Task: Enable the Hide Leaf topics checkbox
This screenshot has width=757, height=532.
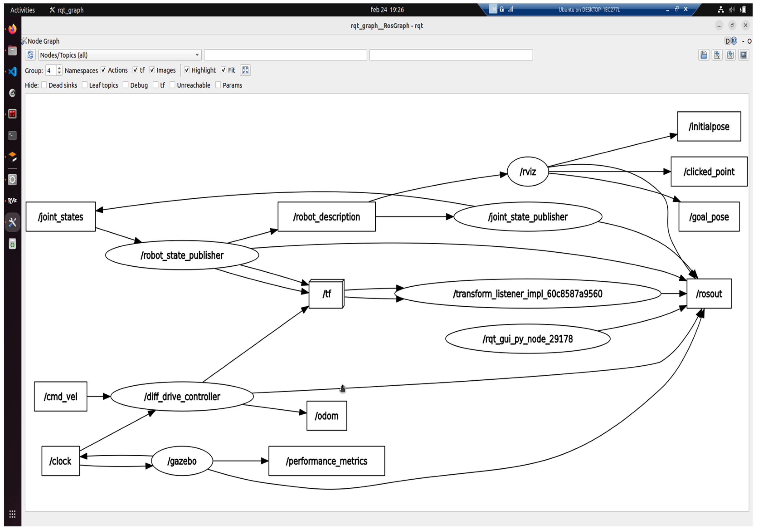Action: (85, 85)
